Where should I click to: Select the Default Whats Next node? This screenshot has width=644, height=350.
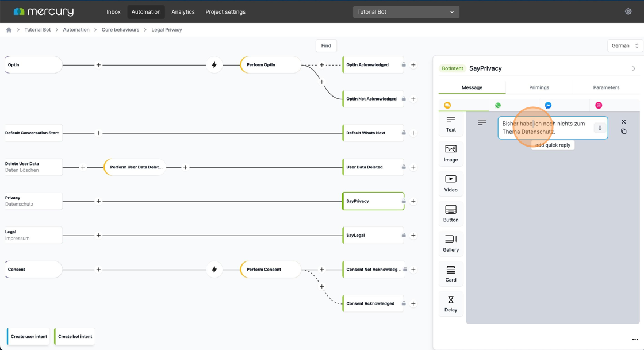pos(373,133)
